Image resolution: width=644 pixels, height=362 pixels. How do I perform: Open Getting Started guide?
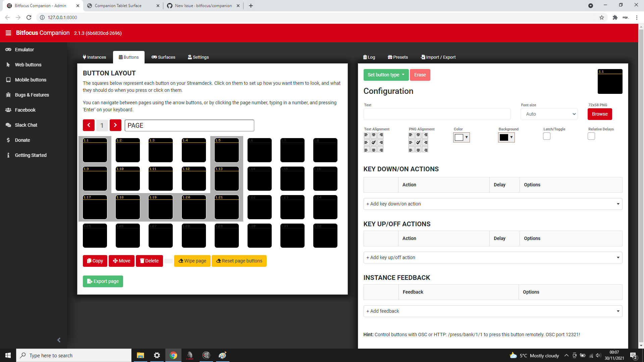[31, 155]
